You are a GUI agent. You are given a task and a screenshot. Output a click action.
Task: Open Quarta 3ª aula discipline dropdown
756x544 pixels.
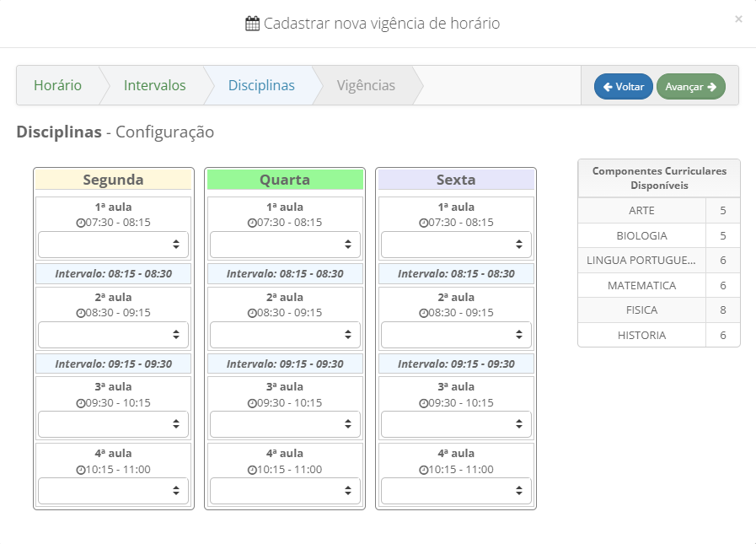point(285,424)
